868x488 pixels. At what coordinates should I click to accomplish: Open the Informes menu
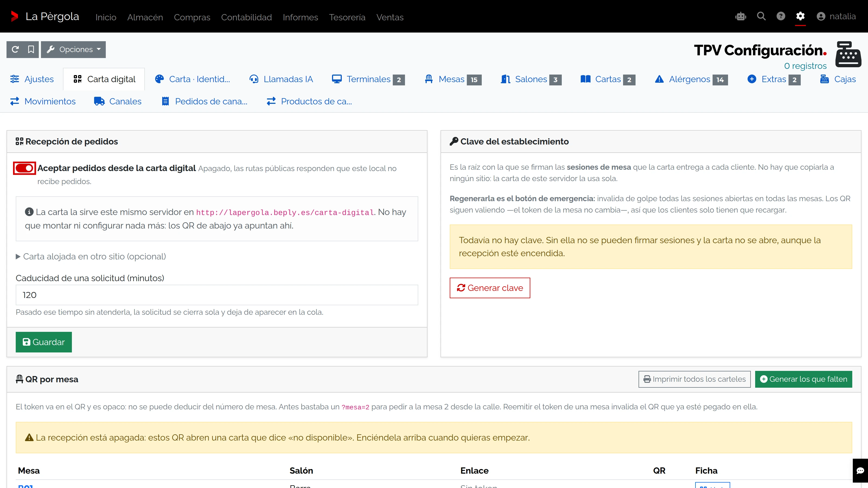[x=300, y=17]
